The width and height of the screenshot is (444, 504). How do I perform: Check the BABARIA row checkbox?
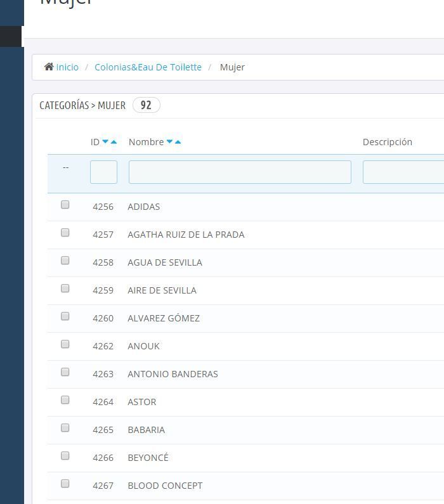(x=65, y=428)
